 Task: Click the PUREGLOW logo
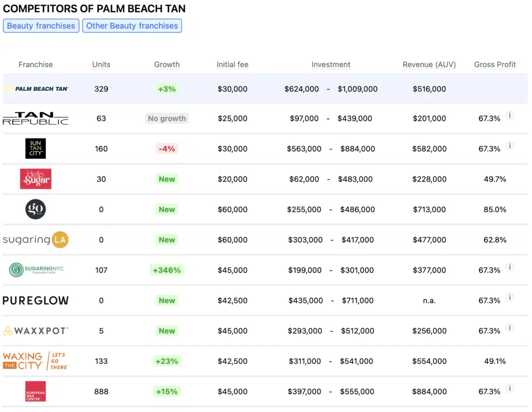[x=36, y=300]
